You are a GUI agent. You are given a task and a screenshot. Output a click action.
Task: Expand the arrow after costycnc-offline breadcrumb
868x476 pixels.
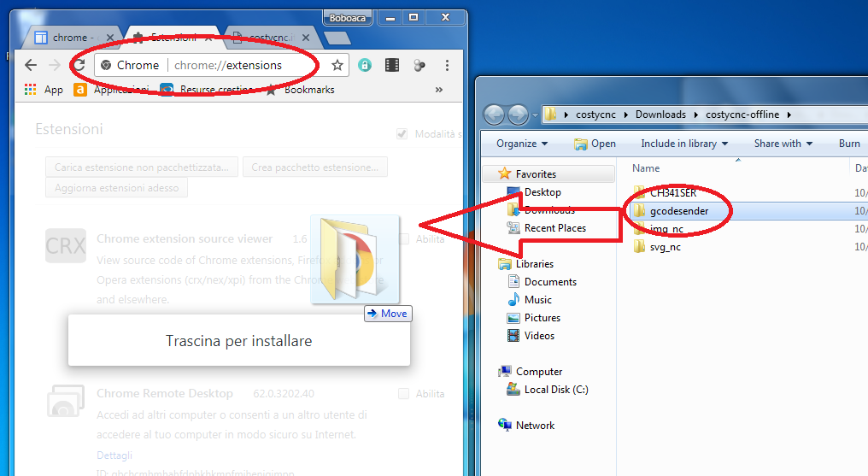coord(789,115)
